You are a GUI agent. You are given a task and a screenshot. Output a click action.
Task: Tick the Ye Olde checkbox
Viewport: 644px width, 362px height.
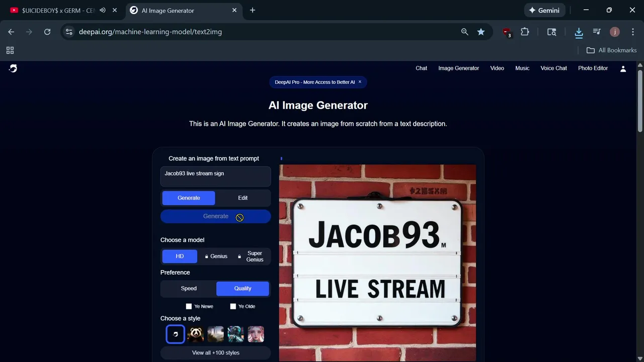pos(233,306)
